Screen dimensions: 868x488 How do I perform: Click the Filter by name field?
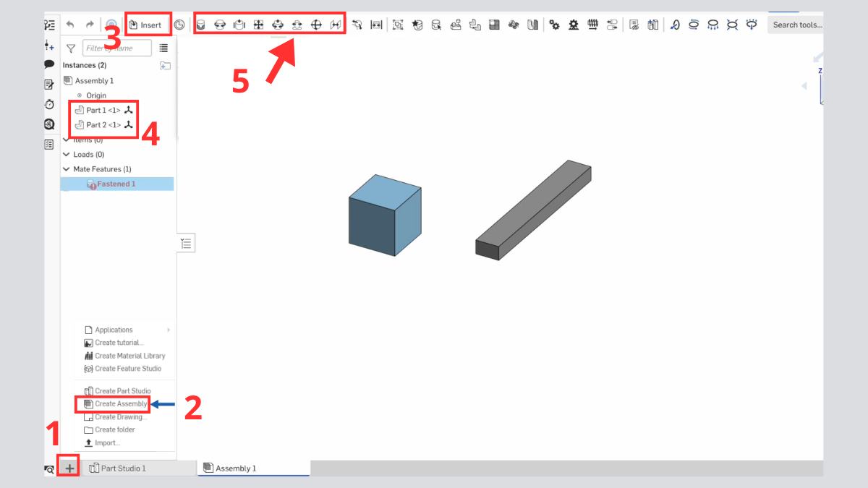pos(117,48)
